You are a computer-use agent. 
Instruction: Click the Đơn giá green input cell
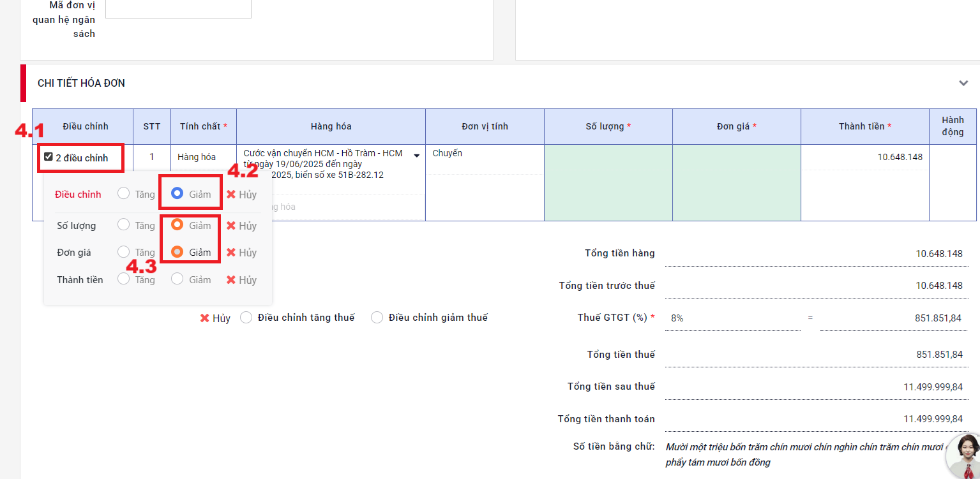click(736, 182)
